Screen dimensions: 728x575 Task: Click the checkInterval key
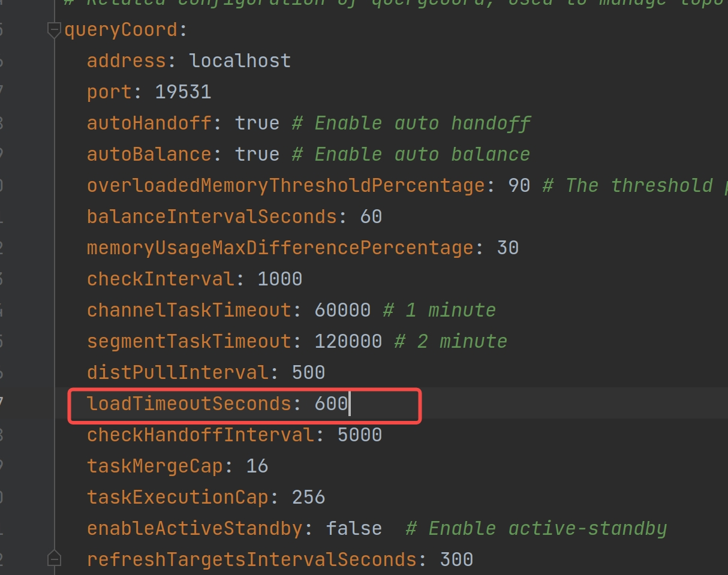click(161, 279)
